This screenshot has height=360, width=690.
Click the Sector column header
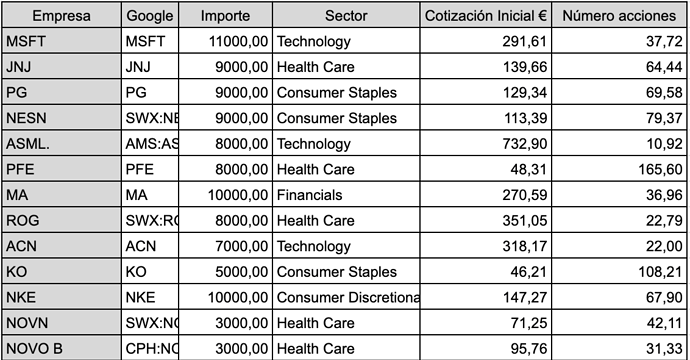[346, 15]
